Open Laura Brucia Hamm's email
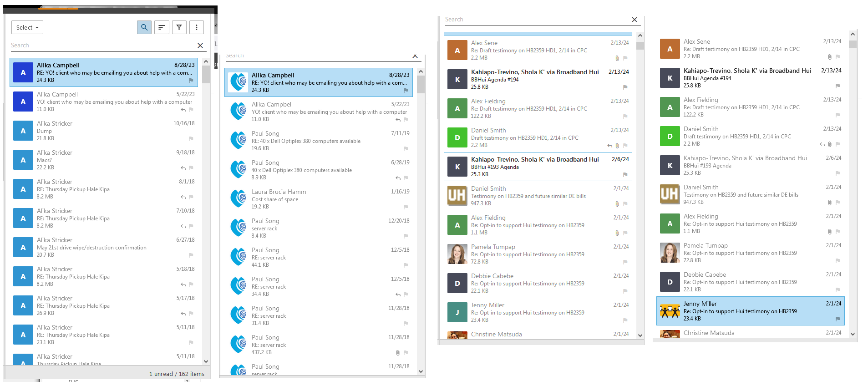The height and width of the screenshot is (386, 868). point(319,199)
